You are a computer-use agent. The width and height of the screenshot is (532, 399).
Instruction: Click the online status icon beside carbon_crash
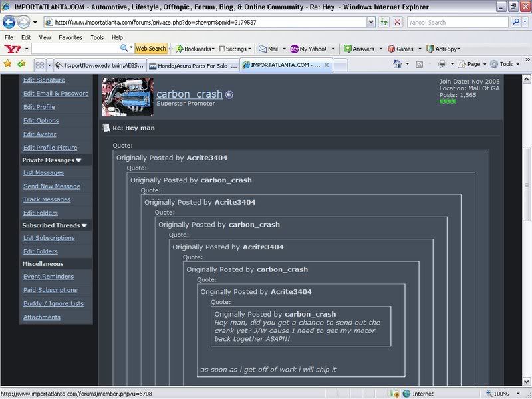[229, 95]
